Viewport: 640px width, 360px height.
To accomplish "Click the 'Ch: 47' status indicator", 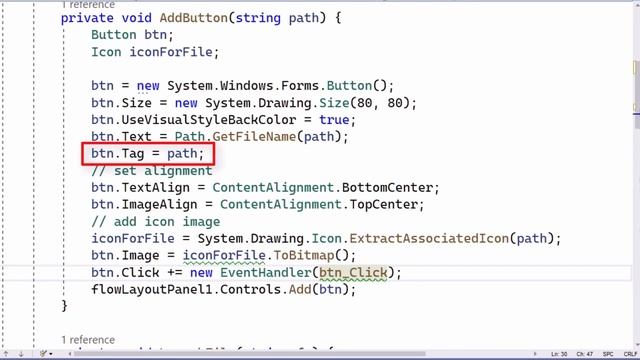I will (x=584, y=354).
